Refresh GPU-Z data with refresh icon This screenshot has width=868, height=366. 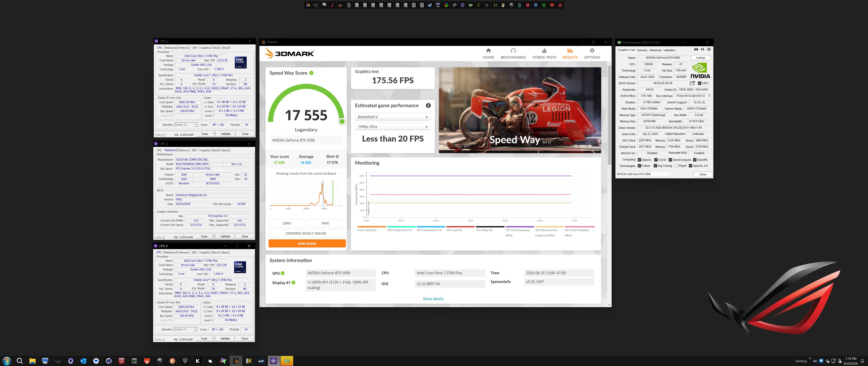click(x=703, y=49)
